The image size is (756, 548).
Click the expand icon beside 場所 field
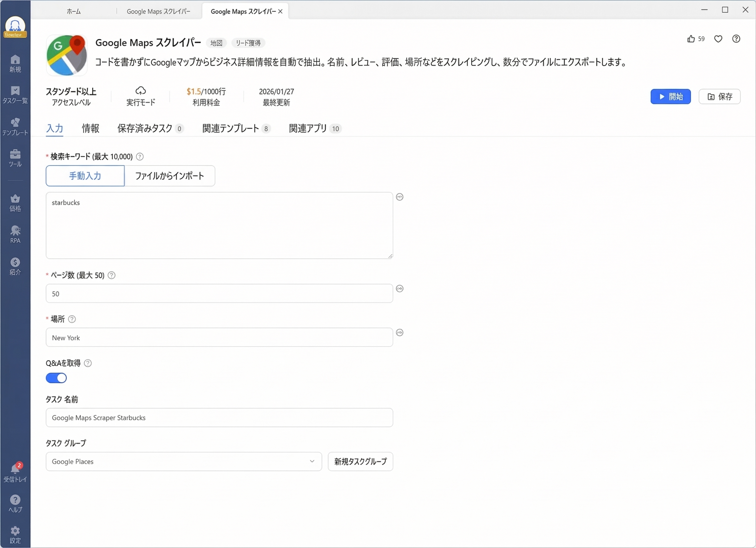[x=400, y=332]
